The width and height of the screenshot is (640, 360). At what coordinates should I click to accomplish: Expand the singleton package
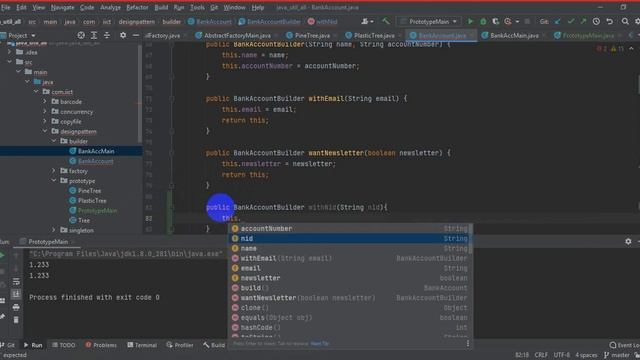pyautogui.click(x=54, y=230)
